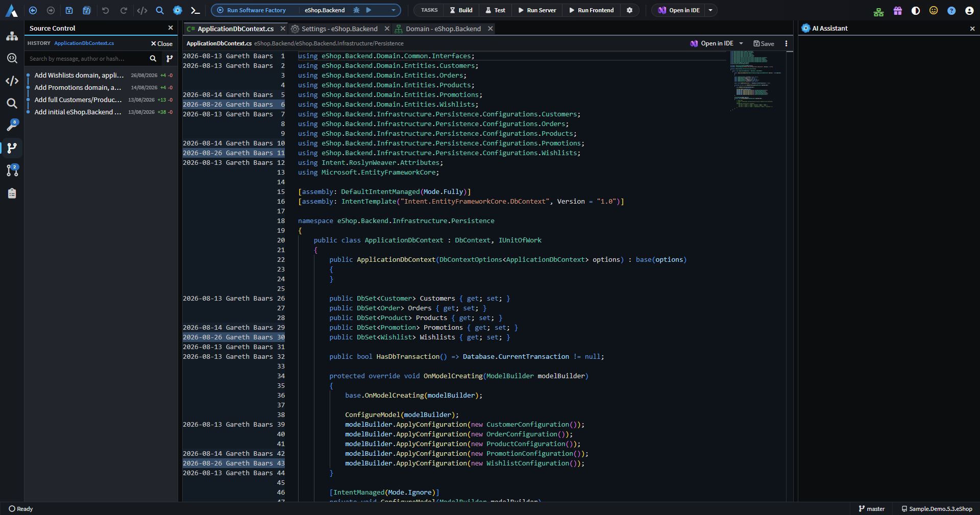
Task: Click the Test task button
Action: (495, 10)
